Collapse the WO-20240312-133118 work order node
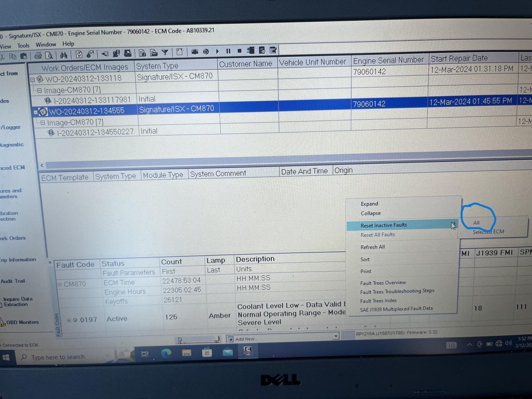Viewport: 532px width, 399px height. tap(33, 79)
